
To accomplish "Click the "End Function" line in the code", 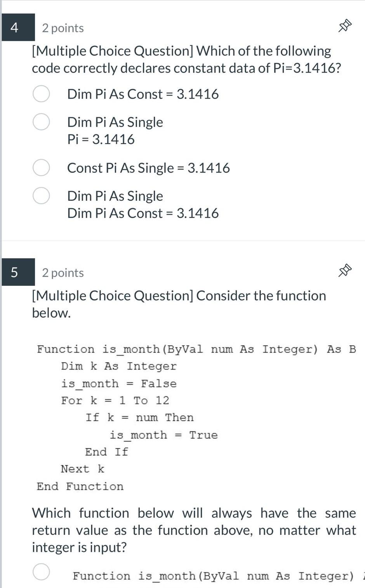I will (x=79, y=486).
